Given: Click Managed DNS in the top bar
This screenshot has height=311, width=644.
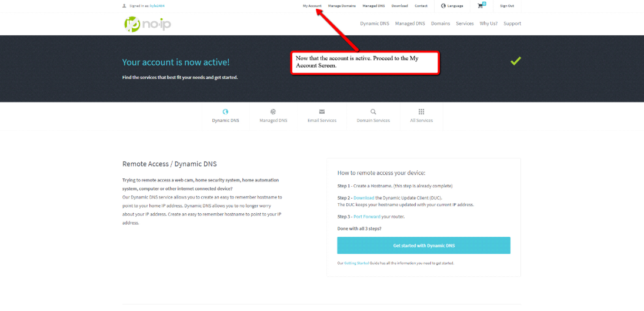Looking at the screenshot, I should 373,6.
